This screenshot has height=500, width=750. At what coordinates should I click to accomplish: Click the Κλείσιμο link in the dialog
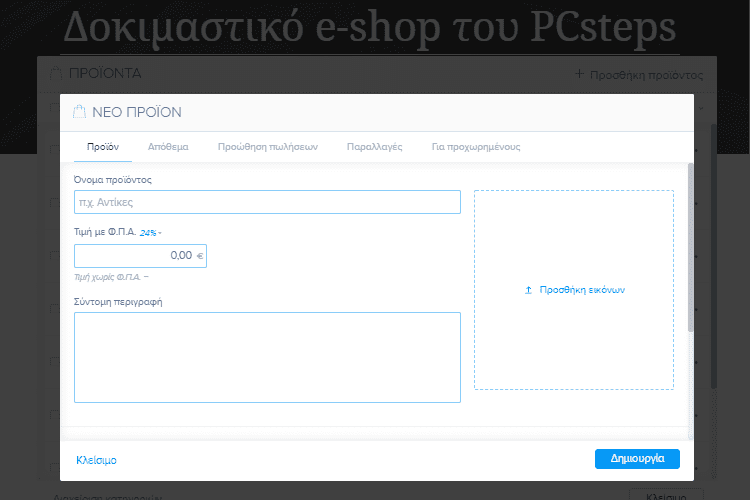96,460
